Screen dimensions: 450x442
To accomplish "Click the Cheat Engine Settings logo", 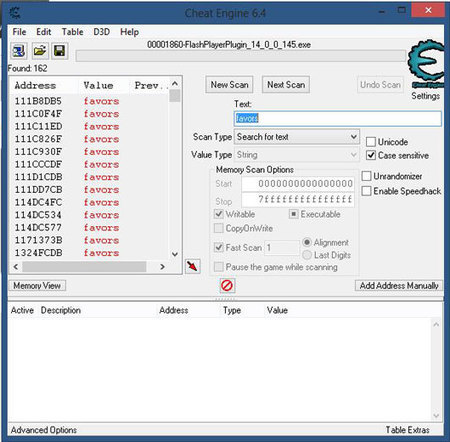I will coord(426,64).
